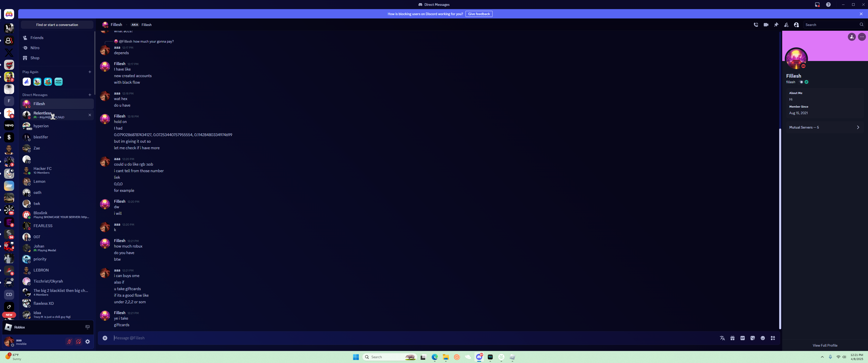Open pinned messages

click(x=776, y=25)
